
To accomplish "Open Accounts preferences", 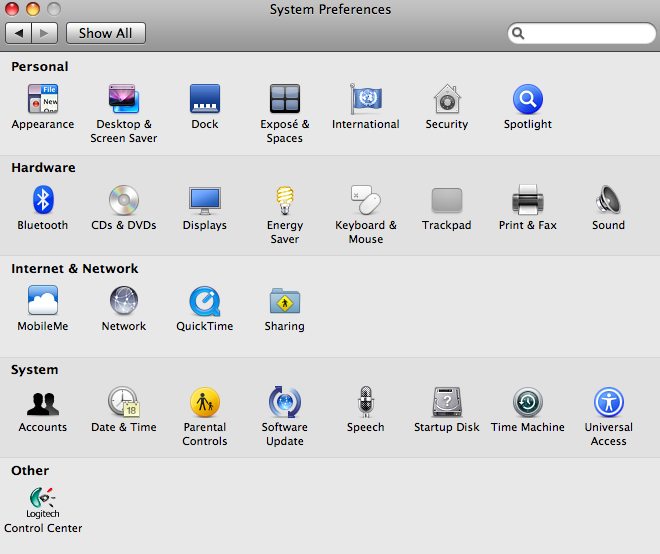I will click(43, 403).
